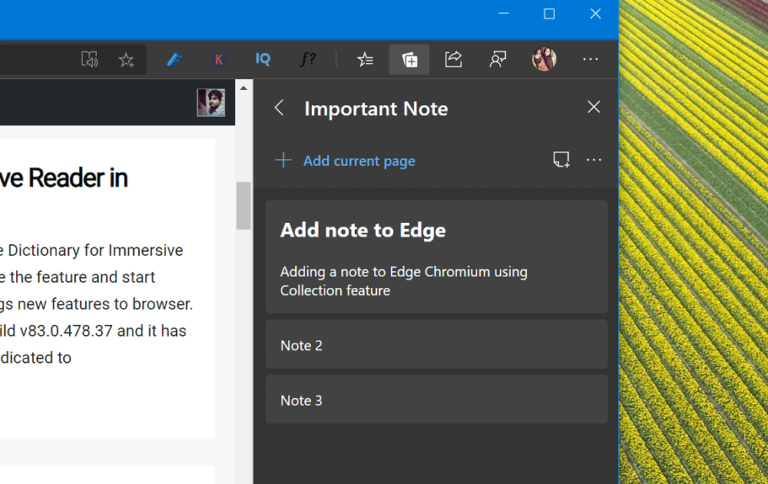Open the Send feedback icon
The width and height of the screenshot is (768, 484).
pyautogui.click(x=498, y=59)
